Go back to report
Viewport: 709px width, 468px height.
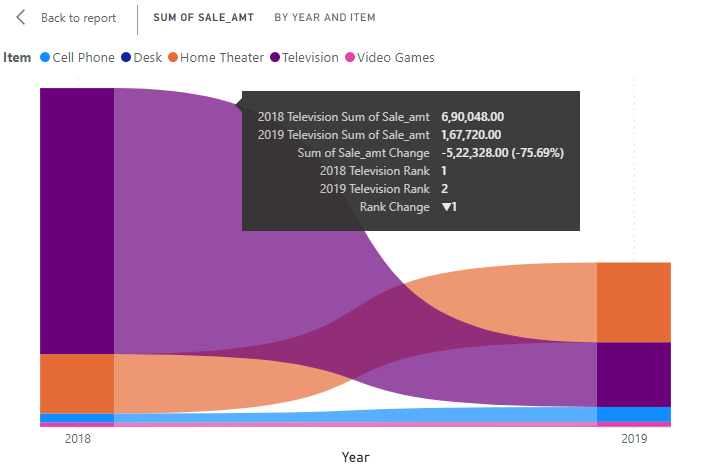point(78,18)
